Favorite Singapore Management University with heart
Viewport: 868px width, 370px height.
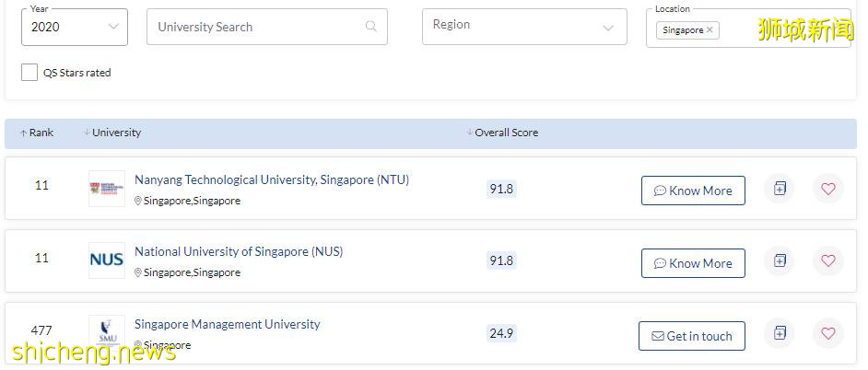[827, 333]
